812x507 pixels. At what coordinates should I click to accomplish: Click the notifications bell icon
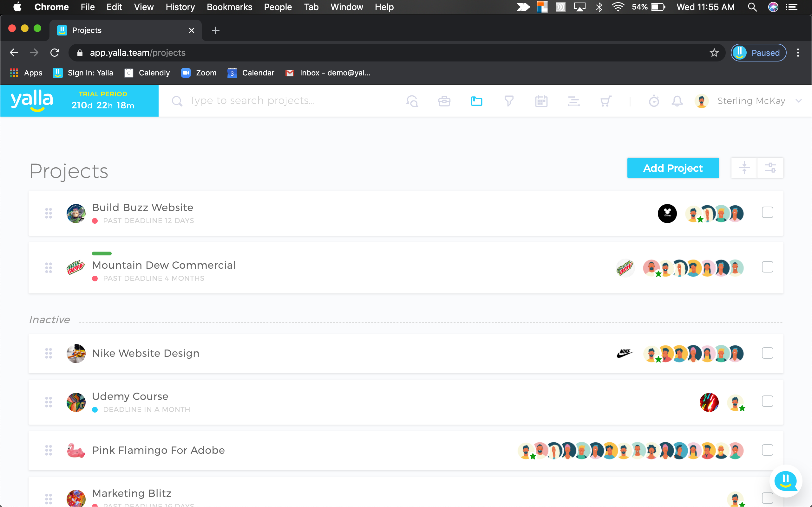click(677, 101)
